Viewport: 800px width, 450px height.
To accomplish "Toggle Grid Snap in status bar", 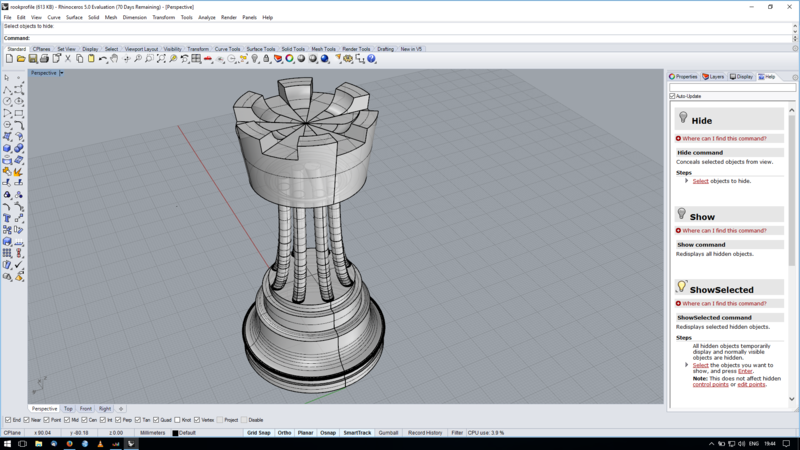I will click(x=259, y=433).
